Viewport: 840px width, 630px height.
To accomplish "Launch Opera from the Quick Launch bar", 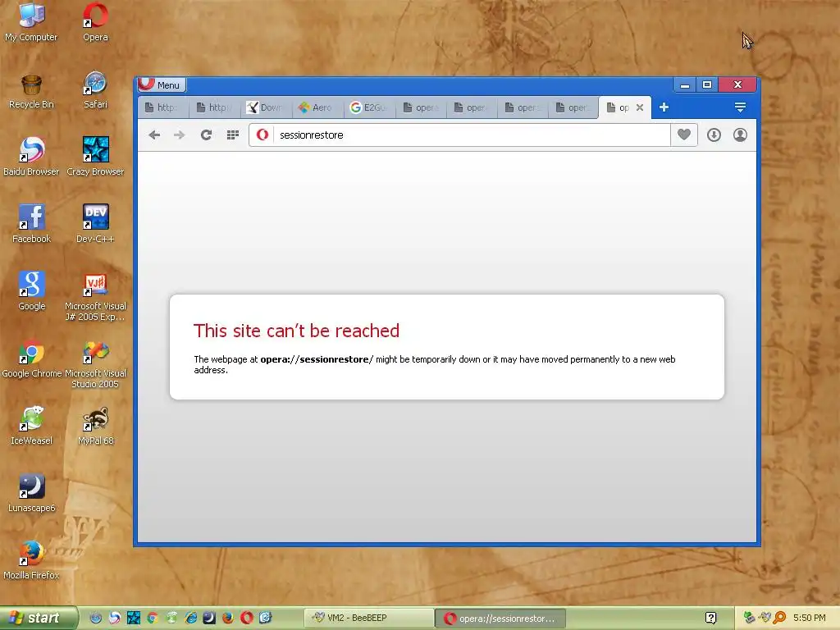I will coord(246,618).
